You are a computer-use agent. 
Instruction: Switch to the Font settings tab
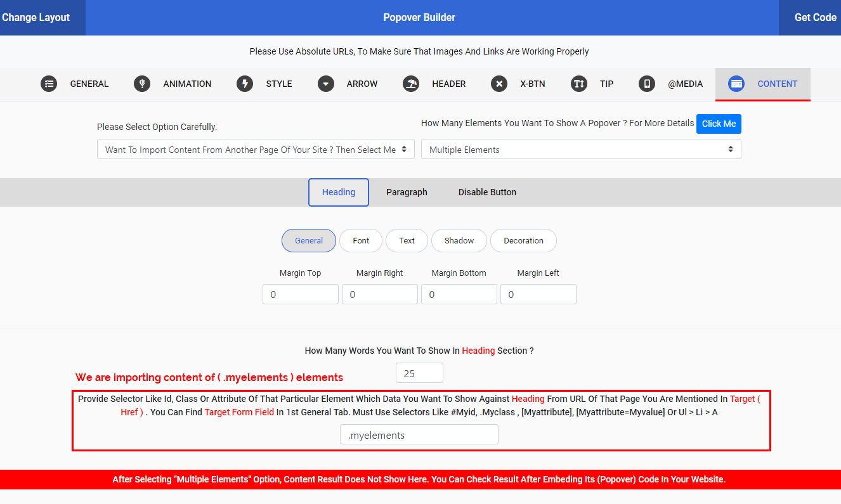360,240
